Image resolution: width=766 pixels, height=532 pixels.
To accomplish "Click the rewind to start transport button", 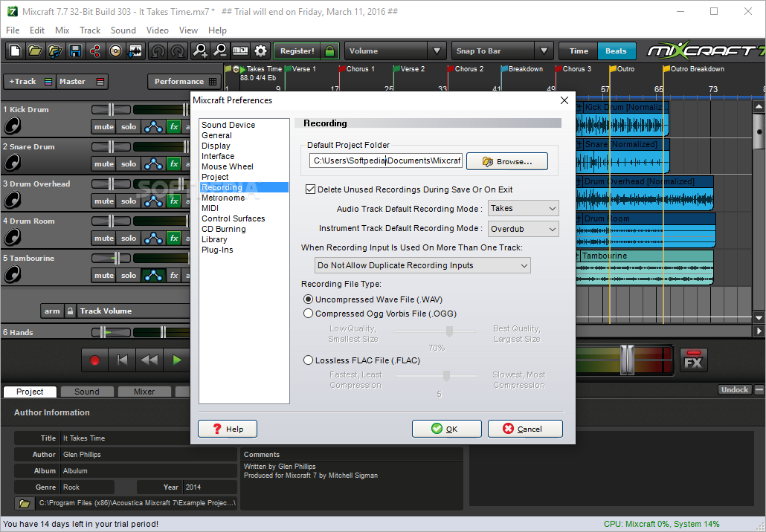I will tap(122, 360).
